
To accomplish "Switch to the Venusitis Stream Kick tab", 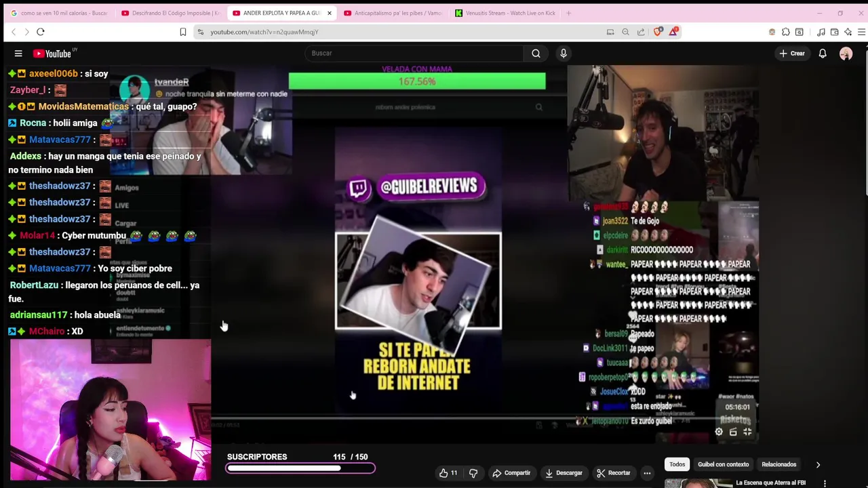I will [505, 13].
